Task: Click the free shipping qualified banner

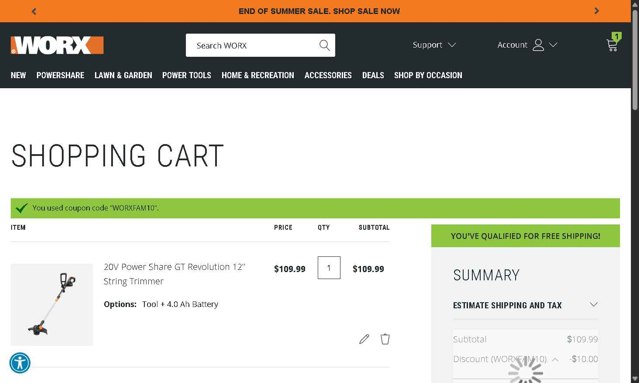Action: (525, 236)
